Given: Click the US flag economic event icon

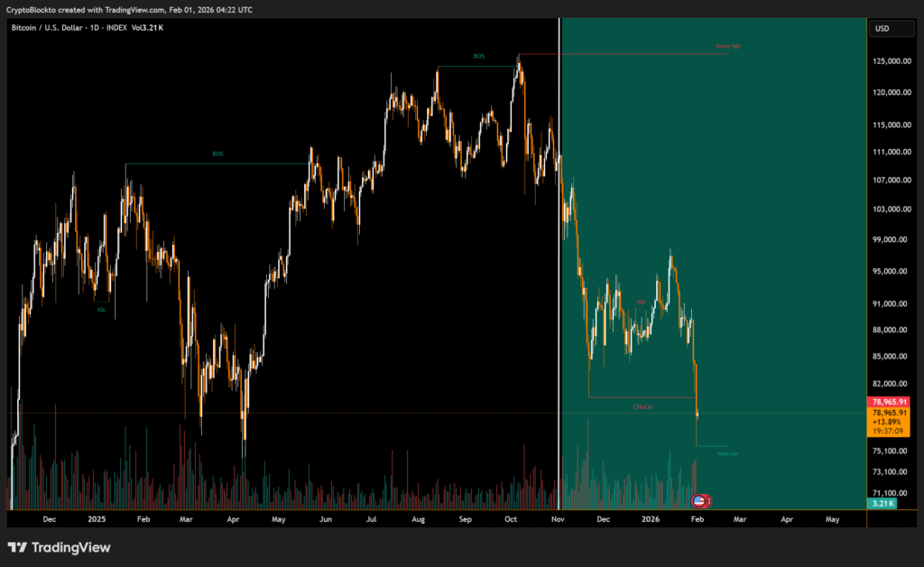Looking at the screenshot, I should pyautogui.click(x=698, y=500).
